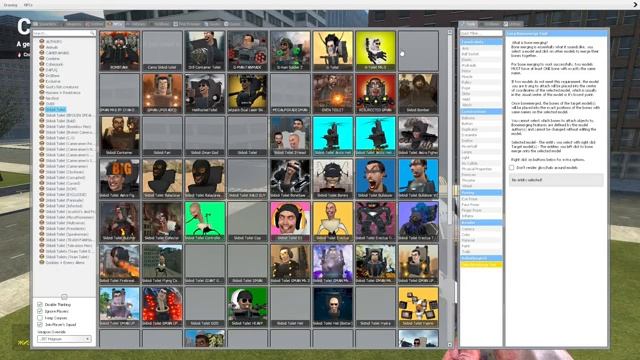Viewport: 640px width, 360px height.
Task: Click the NPC grid scrollbar up arrow
Action: click(450, 32)
